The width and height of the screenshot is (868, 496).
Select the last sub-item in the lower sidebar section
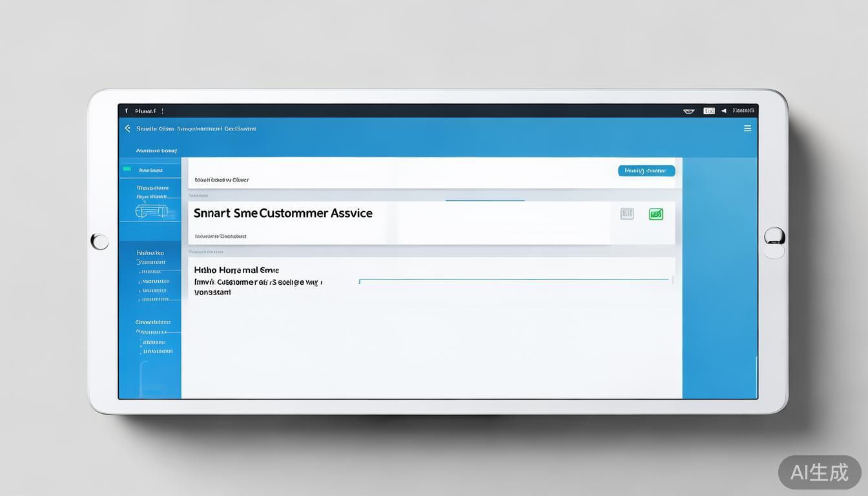[x=157, y=351]
